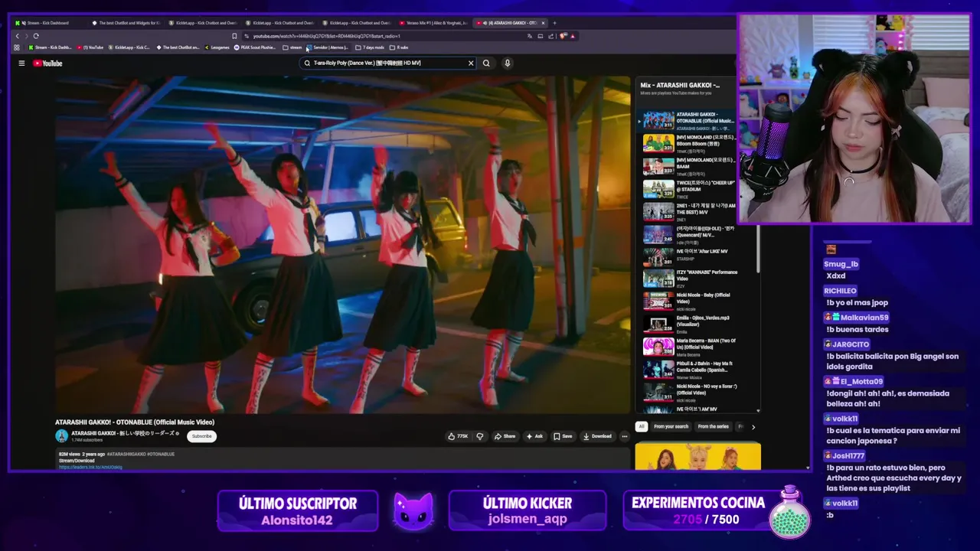Viewport: 980px width, 551px height.
Task: Open the Ask AI button
Action: pyautogui.click(x=534, y=436)
